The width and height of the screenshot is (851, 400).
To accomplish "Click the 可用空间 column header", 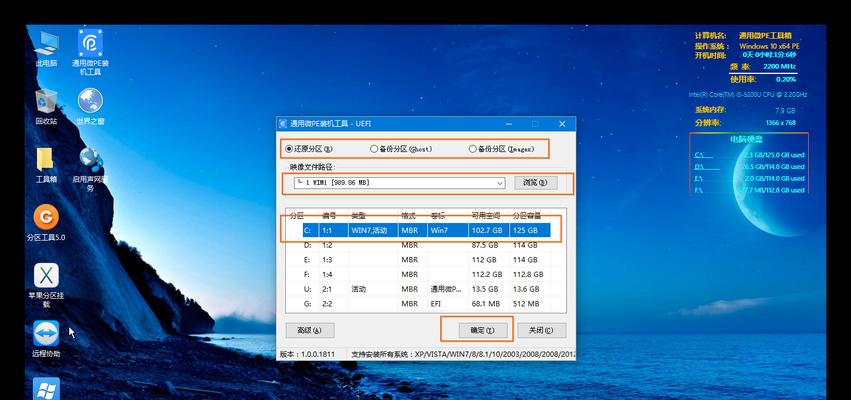I will point(488,216).
